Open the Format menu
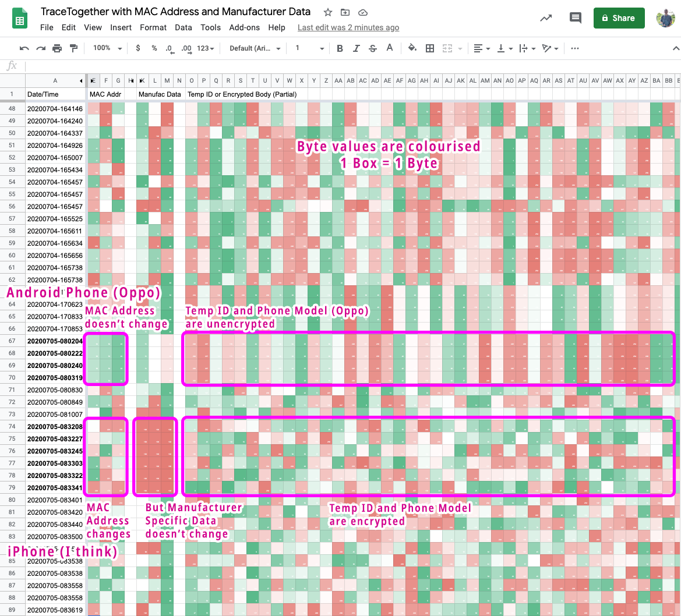This screenshot has height=616, width=681. pyautogui.click(x=153, y=27)
